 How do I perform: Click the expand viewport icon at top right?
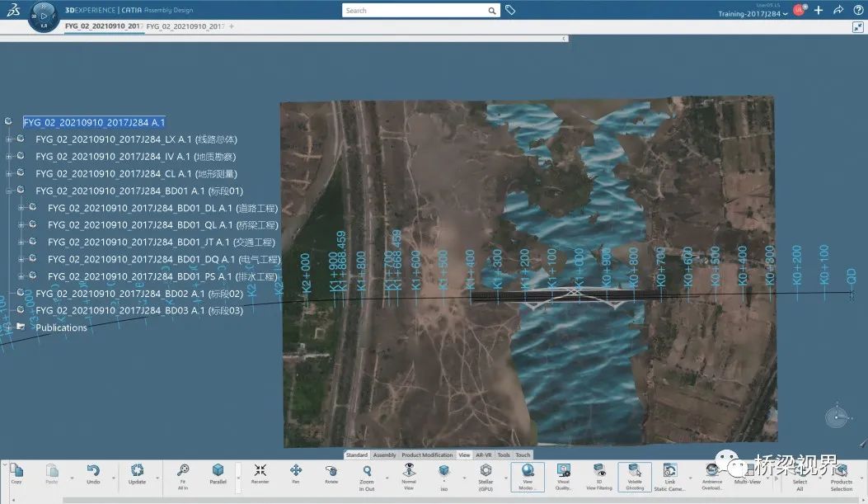[858, 27]
